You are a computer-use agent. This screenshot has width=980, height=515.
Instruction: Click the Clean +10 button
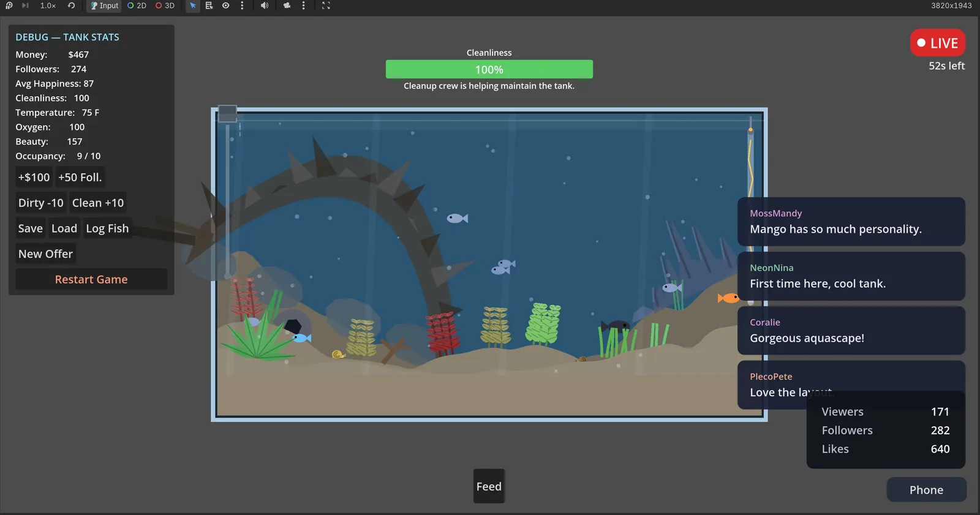[98, 203]
